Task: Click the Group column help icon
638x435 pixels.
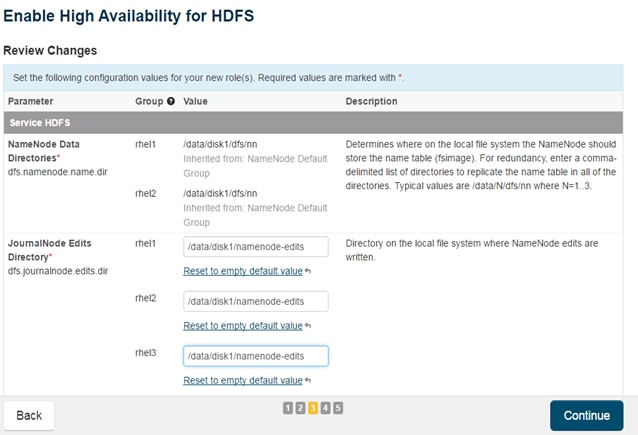Action: point(171,101)
